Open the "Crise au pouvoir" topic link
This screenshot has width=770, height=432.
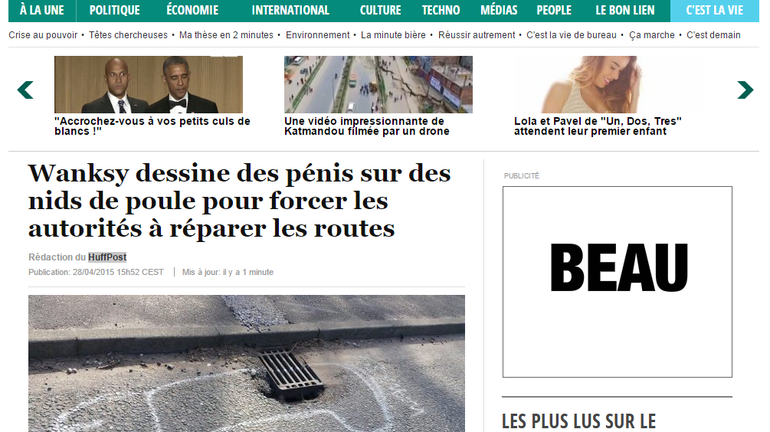43,35
